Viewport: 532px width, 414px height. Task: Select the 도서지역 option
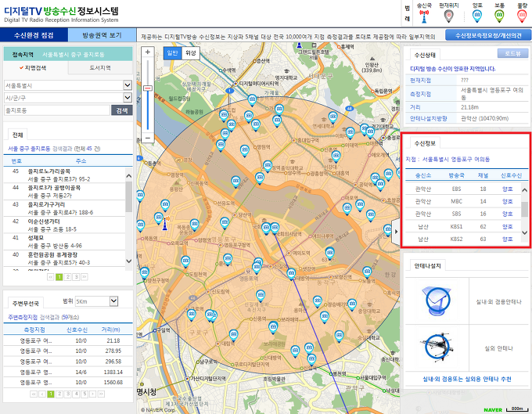pyautogui.click(x=100, y=68)
